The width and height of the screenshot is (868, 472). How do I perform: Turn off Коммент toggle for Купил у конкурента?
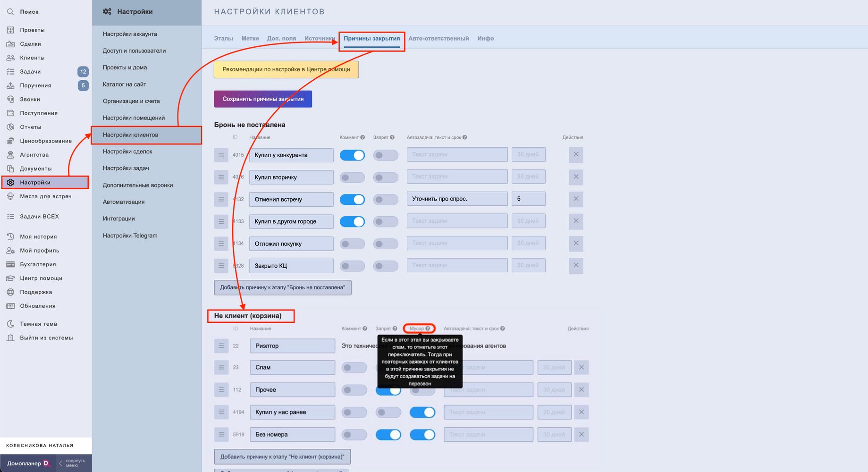pyautogui.click(x=352, y=155)
